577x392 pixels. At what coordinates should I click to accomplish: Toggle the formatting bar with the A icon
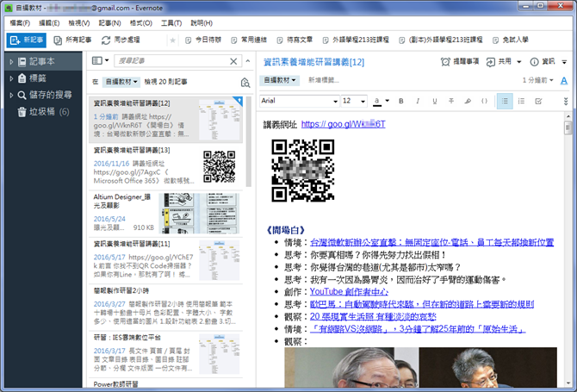(x=564, y=81)
